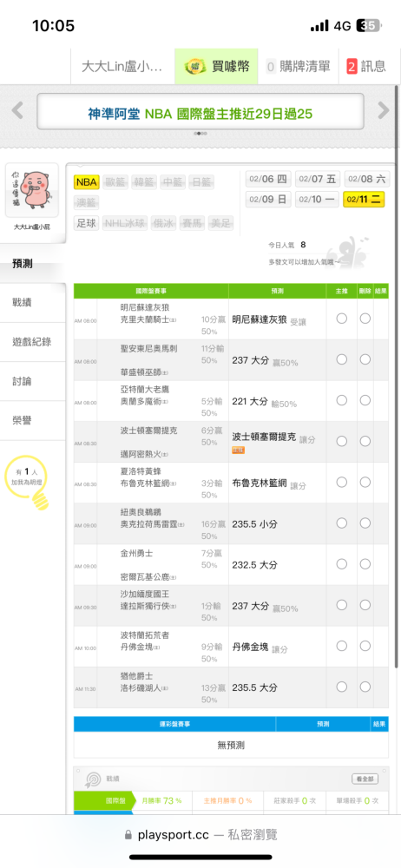Select 主推 radio for 明尼蘇達灰狼 prediction
401x868 pixels.
342,319
